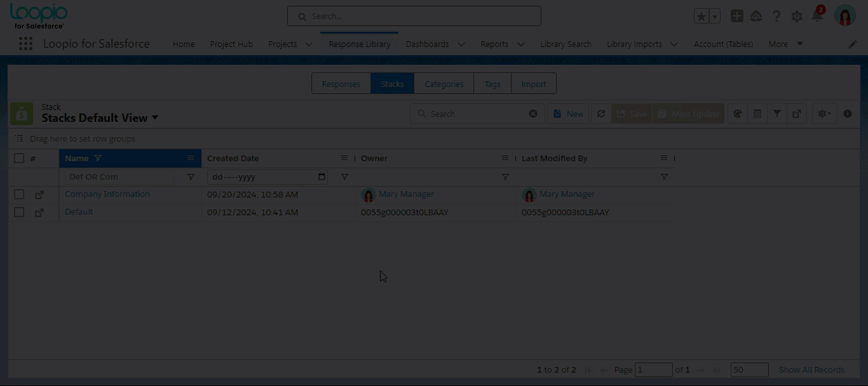Open the global actions plus icon
Screen dimensions: 868x386
pyautogui.click(x=737, y=17)
